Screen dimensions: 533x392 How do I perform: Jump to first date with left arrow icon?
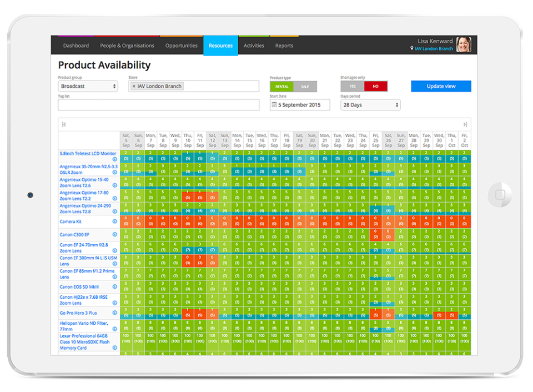click(x=64, y=124)
